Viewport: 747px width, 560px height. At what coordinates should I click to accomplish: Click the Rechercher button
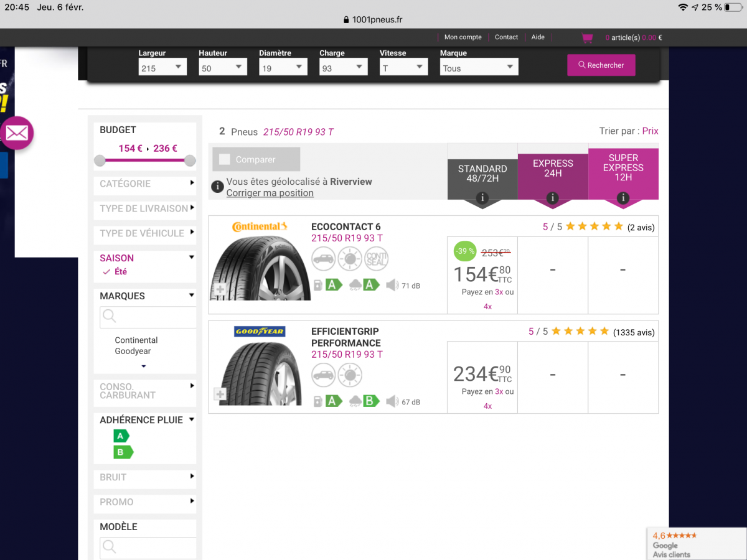click(x=601, y=65)
